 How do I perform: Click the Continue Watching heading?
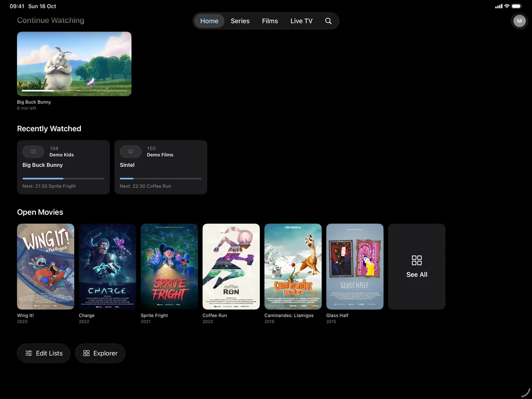pos(50,21)
